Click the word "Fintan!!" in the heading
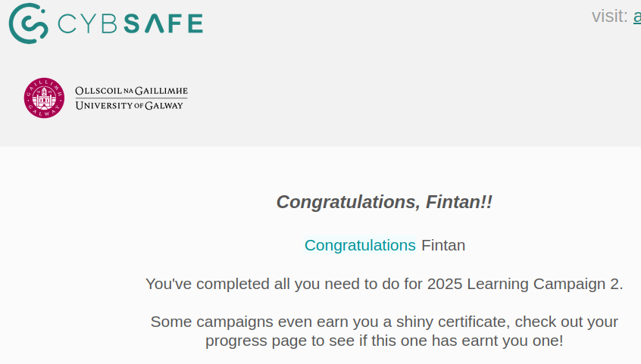641x364 pixels. click(459, 202)
